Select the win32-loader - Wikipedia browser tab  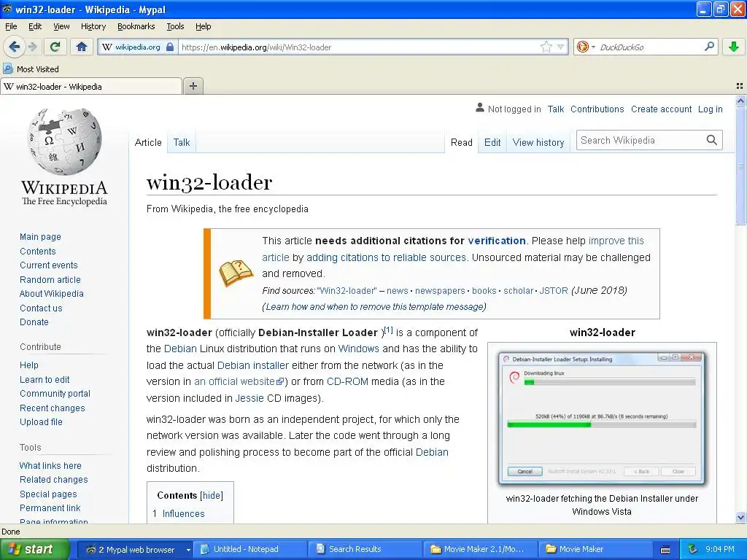91,86
